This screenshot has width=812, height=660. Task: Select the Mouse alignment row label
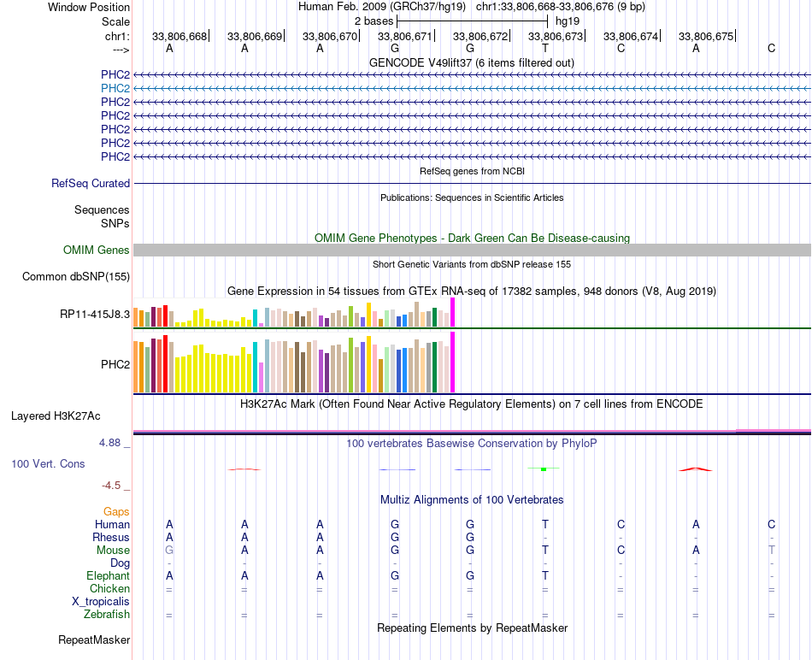pos(113,551)
